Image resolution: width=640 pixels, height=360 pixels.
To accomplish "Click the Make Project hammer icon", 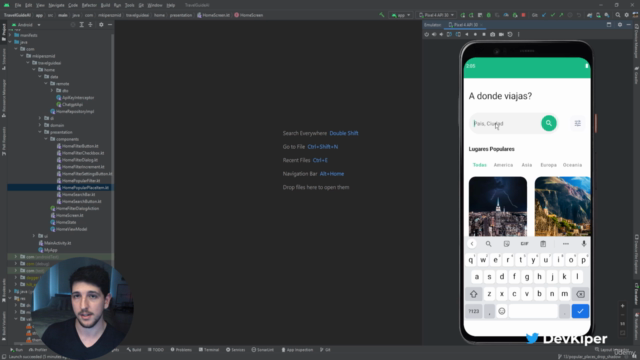I will [x=382, y=15].
